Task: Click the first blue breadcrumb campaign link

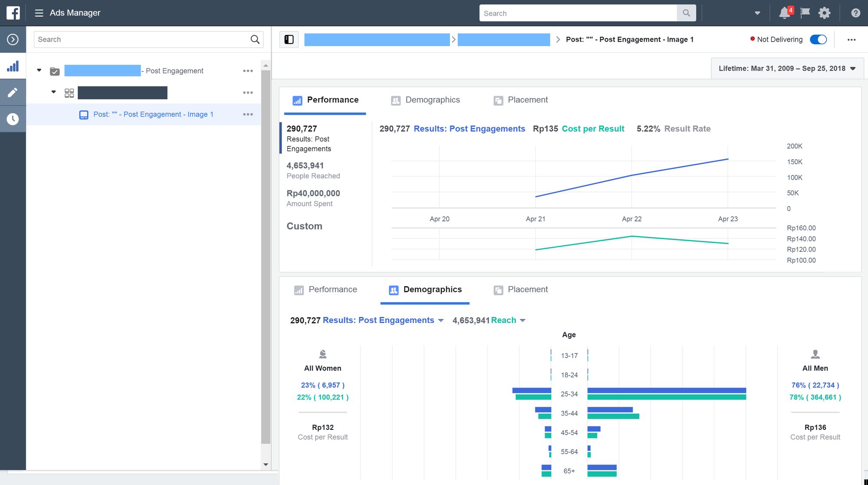Action: pyautogui.click(x=377, y=40)
